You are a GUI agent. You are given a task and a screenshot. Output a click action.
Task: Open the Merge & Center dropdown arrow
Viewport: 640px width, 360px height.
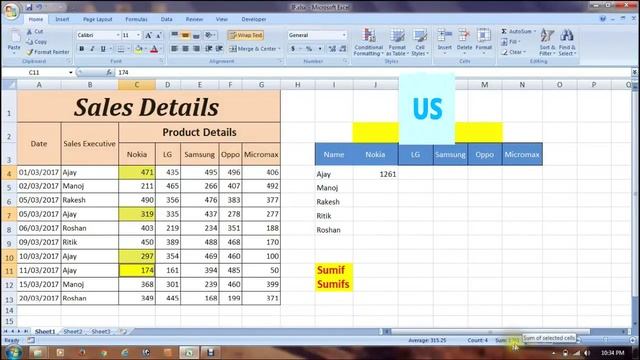[279, 49]
